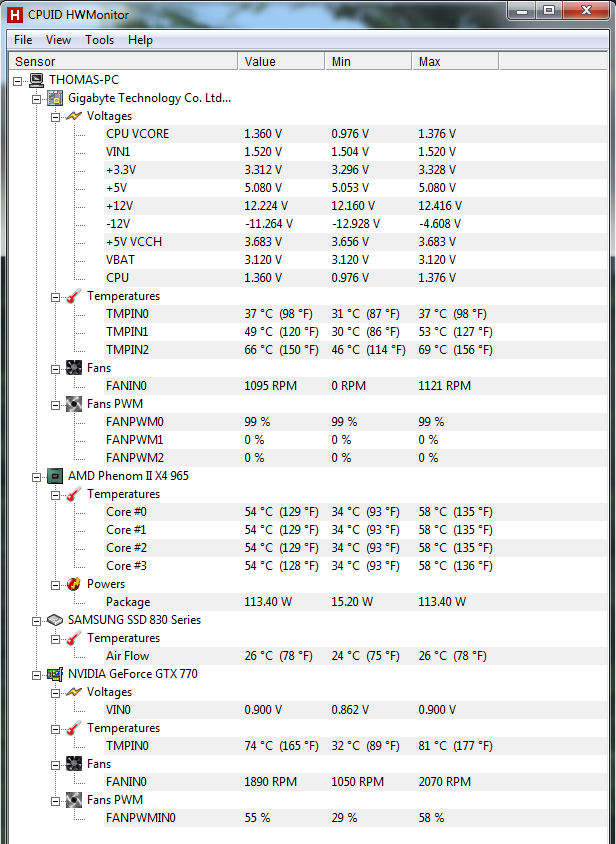616x844 pixels.
Task: Click the Max column header
Action: [x=456, y=61]
